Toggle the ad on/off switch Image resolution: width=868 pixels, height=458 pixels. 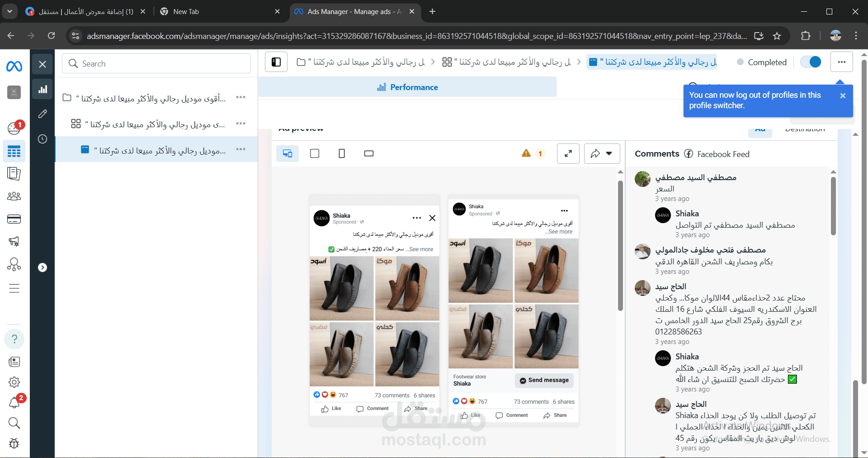click(811, 62)
